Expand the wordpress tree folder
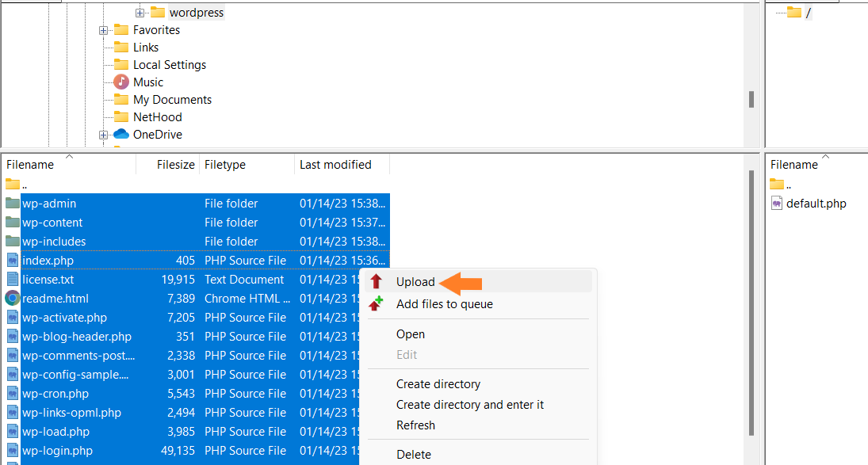Image resolution: width=868 pixels, height=465 pixels. click(x=140, y=13)
